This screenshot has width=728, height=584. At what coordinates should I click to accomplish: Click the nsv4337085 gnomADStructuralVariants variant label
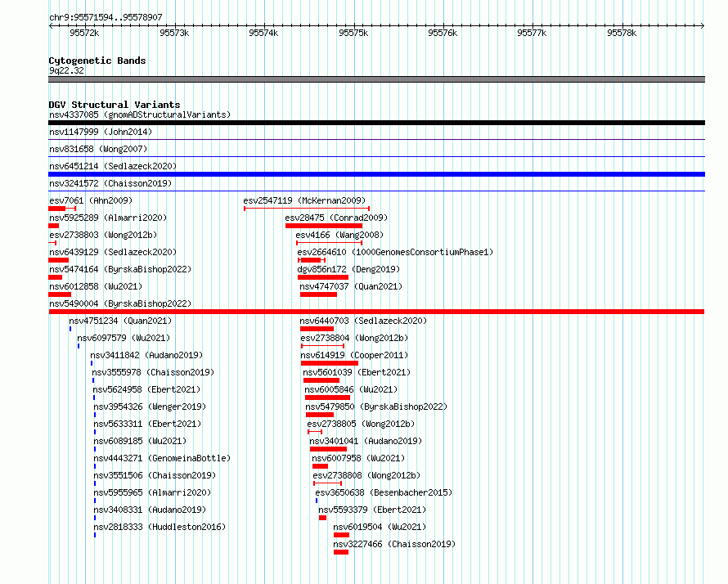click(x=140, y=115)
